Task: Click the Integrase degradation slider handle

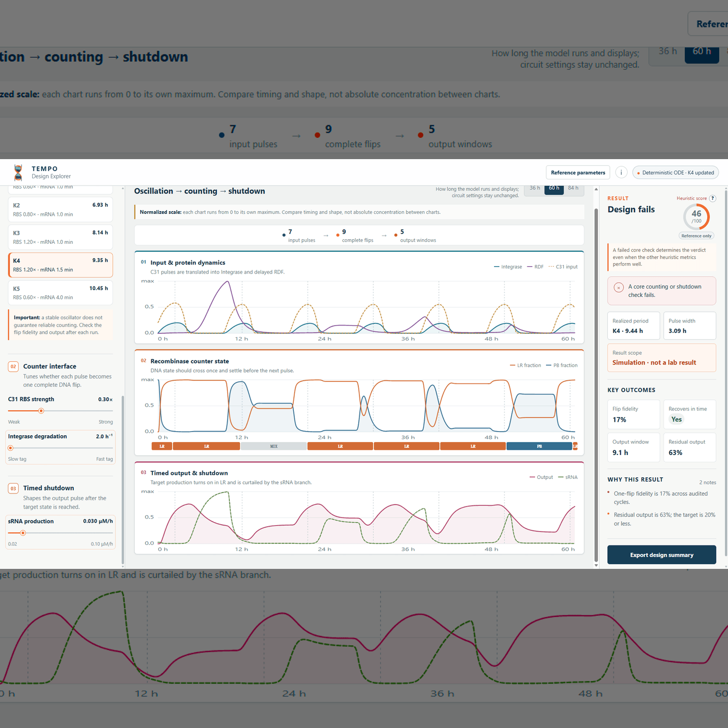Action: [10, 448]
